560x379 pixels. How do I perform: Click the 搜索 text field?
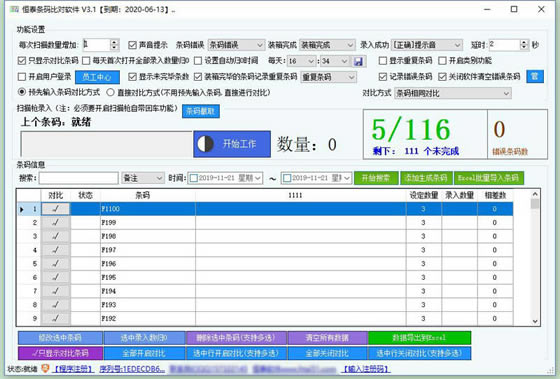79,178
